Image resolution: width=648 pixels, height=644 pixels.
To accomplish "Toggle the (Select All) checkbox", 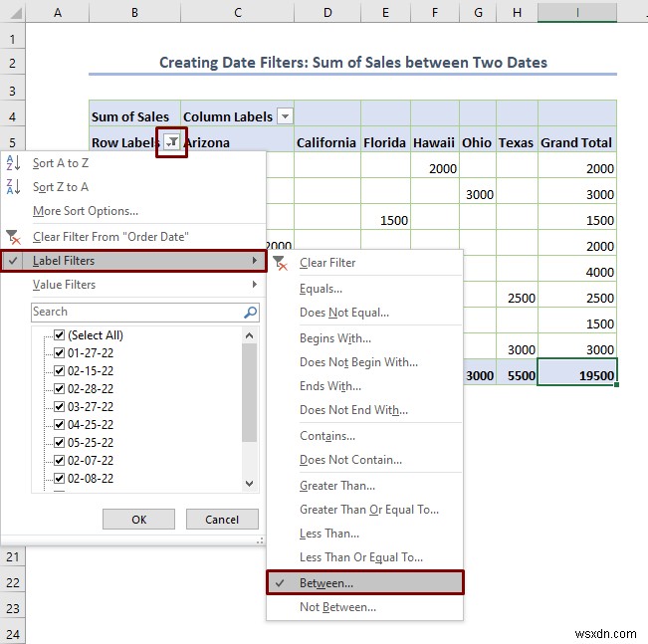I will 59,334.
